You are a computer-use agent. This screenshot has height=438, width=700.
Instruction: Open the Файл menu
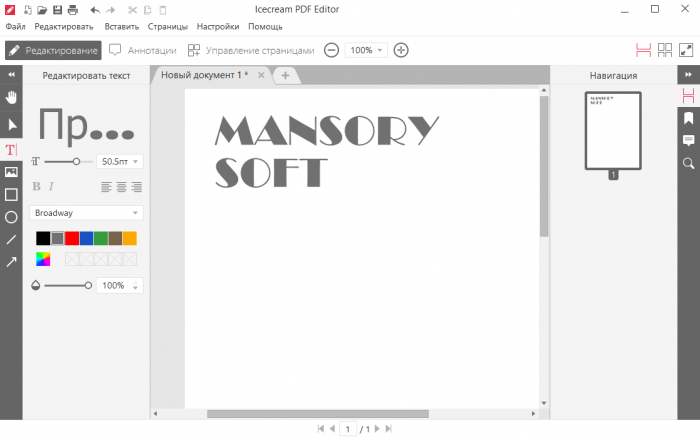(15, 27)
